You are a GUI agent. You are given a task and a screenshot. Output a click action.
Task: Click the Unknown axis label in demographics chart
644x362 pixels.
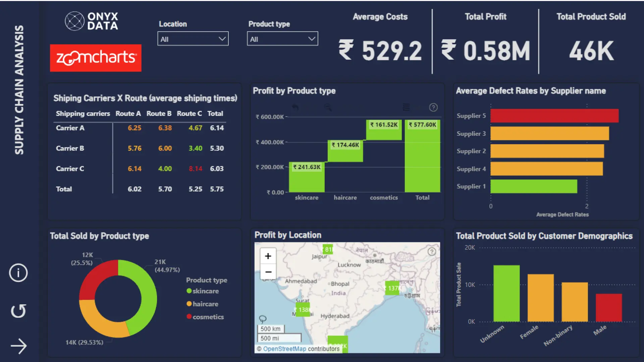492,334
